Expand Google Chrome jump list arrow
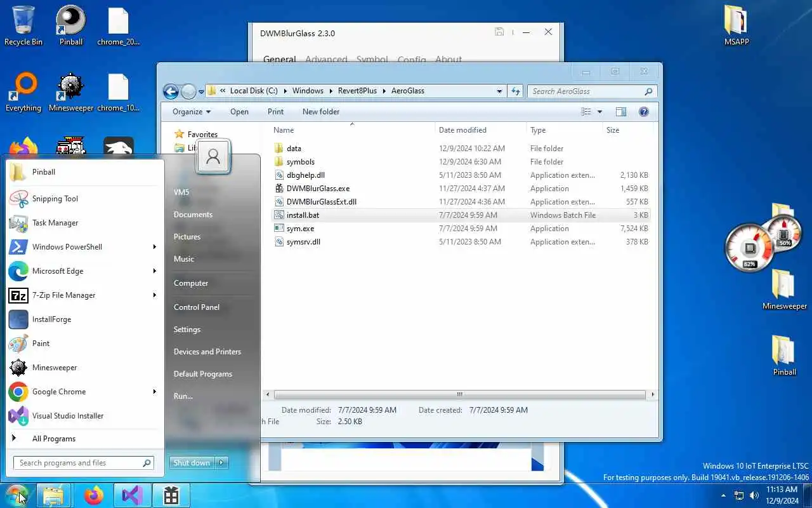Screen dimensions: 812x508 pyautogui.click(x=154, y=392)
